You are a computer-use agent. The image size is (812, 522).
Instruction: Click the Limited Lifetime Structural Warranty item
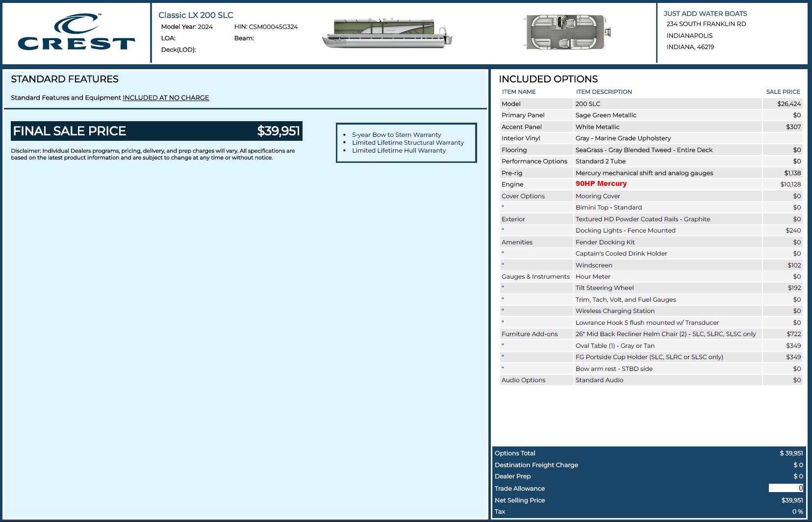click(407, 143)
